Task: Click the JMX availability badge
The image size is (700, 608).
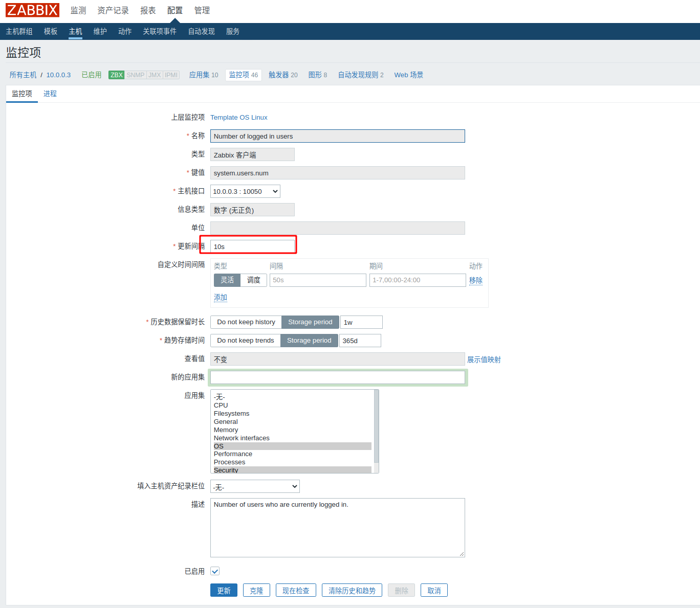Action: coord(155,75)
